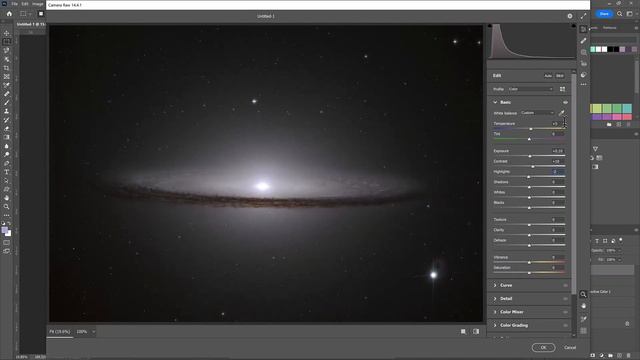Click the Saturation slider handle
The image size is (640, 360).
coord(529,273)
